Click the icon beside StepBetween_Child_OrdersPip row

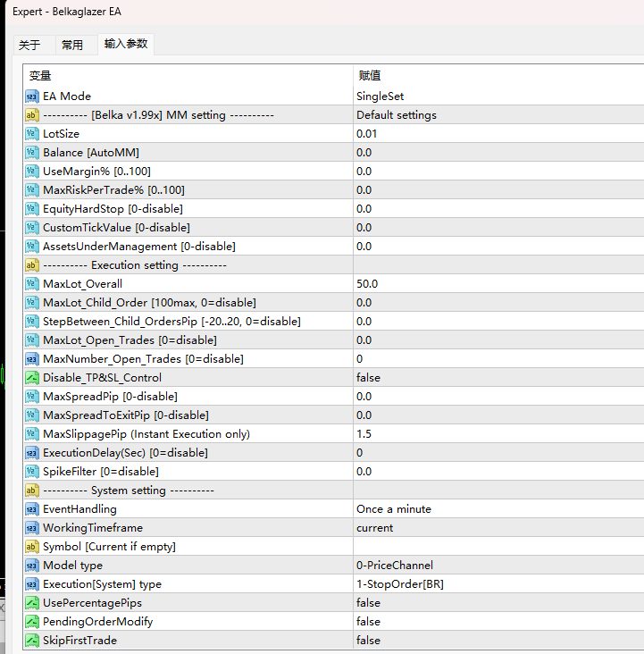pos(31,322)
